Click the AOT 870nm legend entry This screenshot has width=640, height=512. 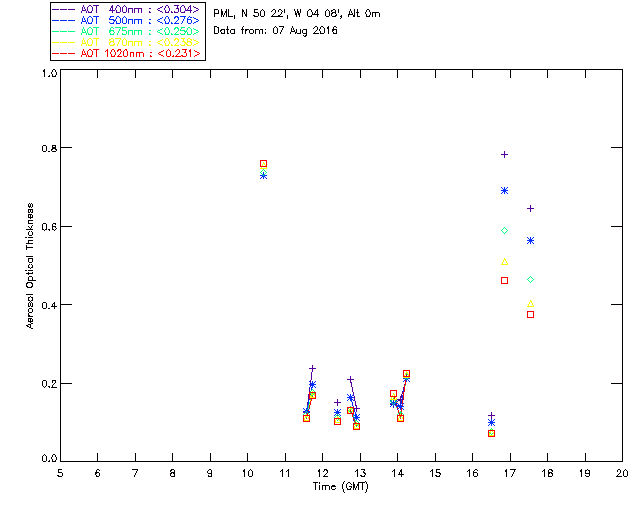pos(126,42)
